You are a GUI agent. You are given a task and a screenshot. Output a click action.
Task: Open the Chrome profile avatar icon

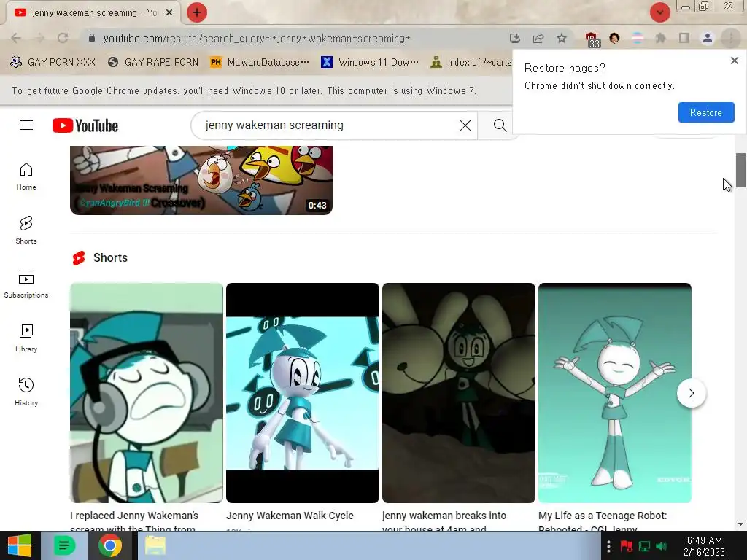tap(708, 38)
